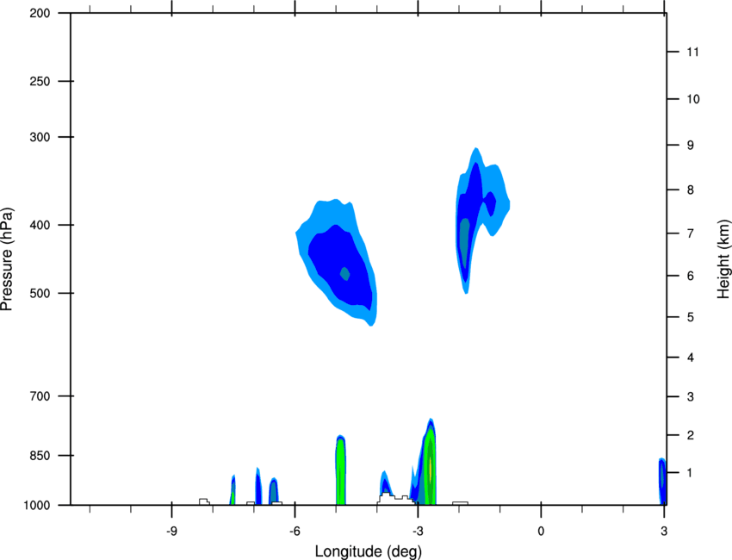
Task: Click the 'Pressure (hPa)' axis title
Action: pyautogui.click(x=7, y=259)
